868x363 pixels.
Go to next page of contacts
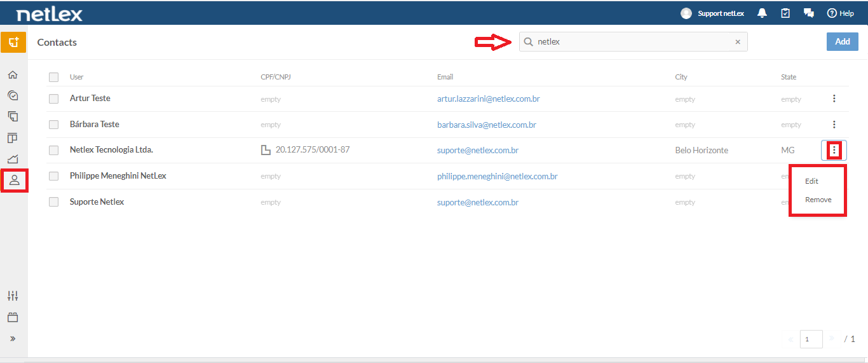pos(832,339)
